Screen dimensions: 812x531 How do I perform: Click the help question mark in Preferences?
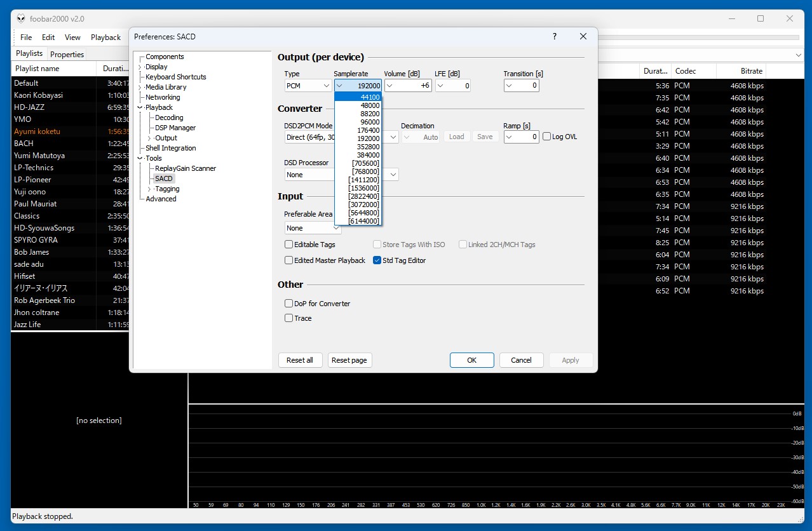pos(555,36)
